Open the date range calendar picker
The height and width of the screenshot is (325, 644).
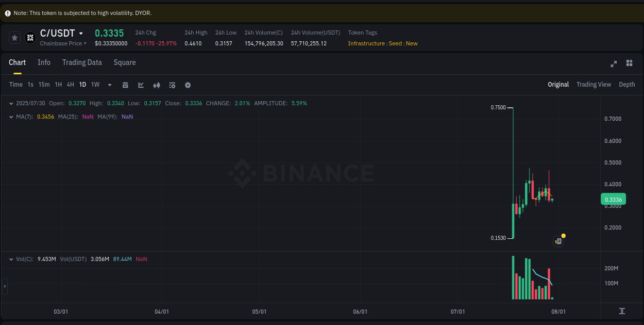coord(125,85)
